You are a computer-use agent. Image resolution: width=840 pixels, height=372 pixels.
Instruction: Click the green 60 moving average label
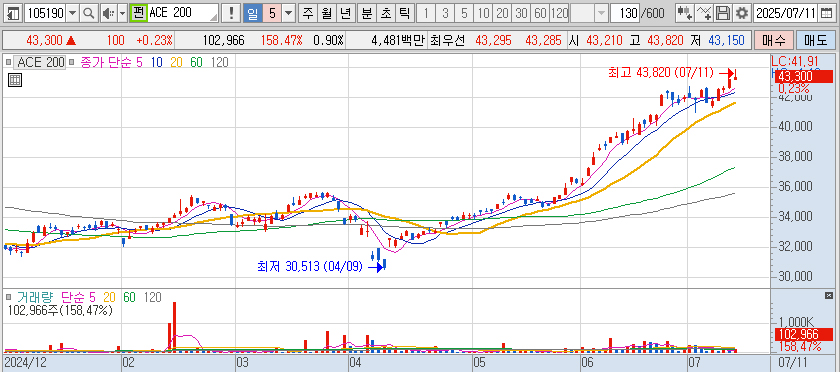point(197,62)
